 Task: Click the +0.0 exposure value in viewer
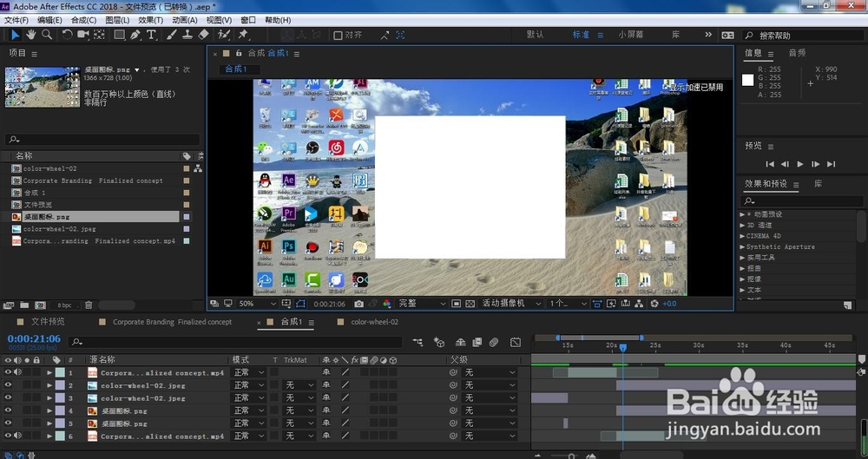(669, 304)
